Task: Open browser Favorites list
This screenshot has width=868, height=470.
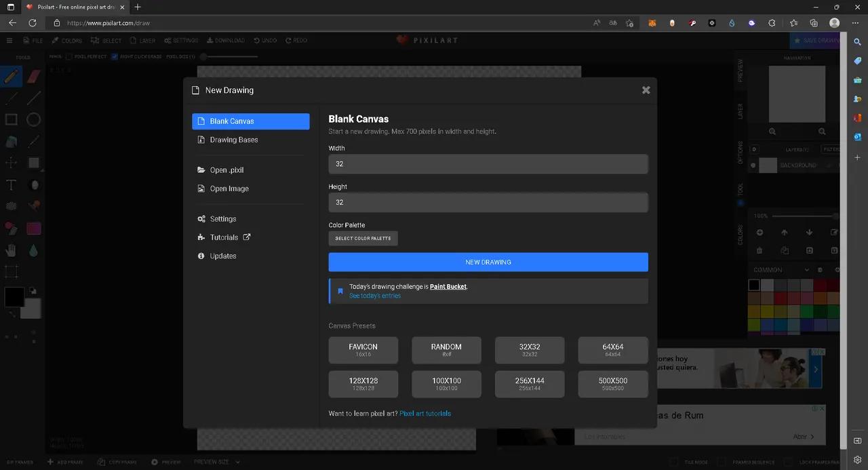Action: pos(794,23)
